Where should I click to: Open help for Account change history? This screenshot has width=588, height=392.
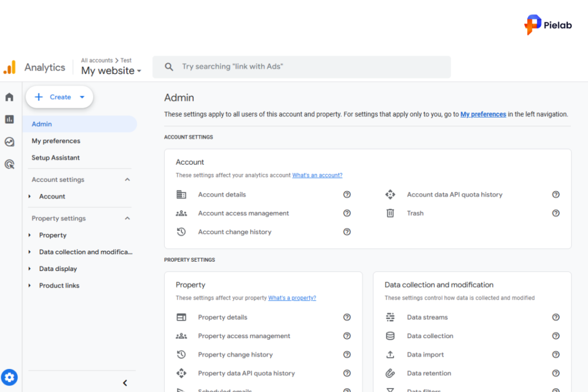[347, 232]
